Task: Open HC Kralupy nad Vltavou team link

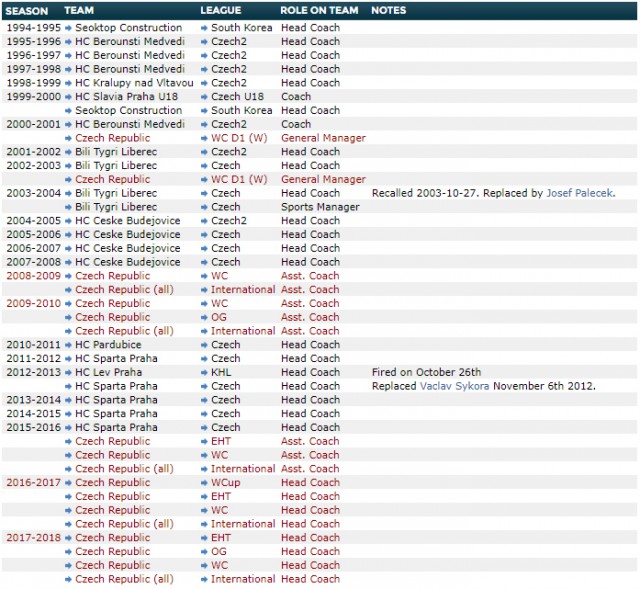Action: [x=134, y=83]
